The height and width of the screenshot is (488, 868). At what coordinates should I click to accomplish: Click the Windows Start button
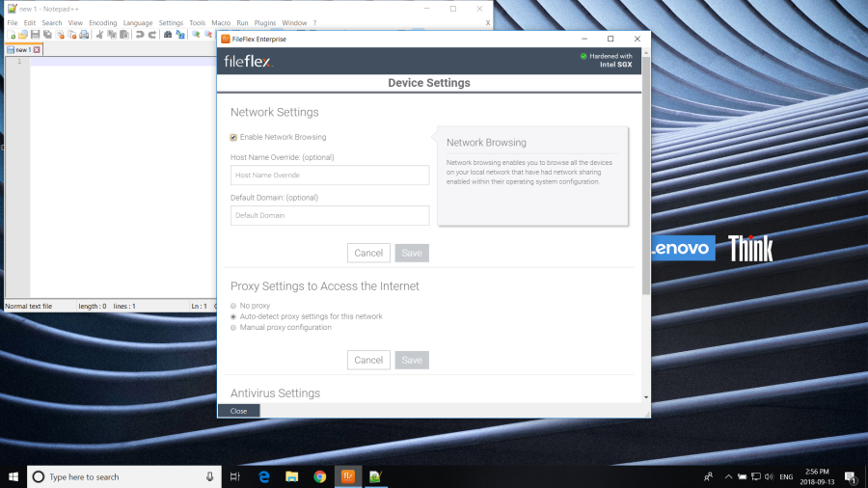(14, 476)
